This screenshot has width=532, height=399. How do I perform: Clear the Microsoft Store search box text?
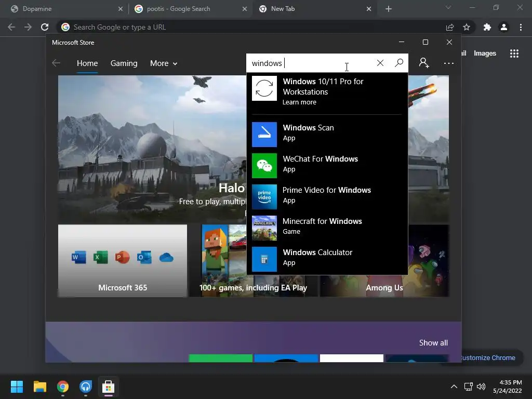[380, 63]
